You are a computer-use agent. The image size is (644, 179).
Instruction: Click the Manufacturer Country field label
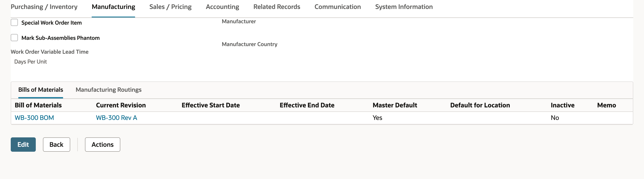(250, 44)
